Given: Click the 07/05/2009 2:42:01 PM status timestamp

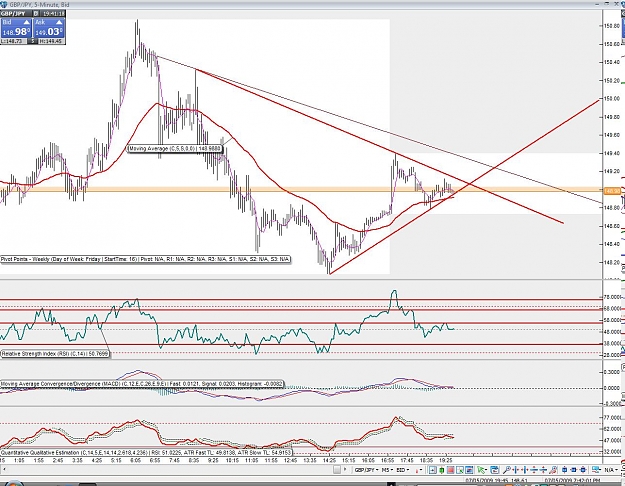Looking at the screenshot, I should click(573, 482).
